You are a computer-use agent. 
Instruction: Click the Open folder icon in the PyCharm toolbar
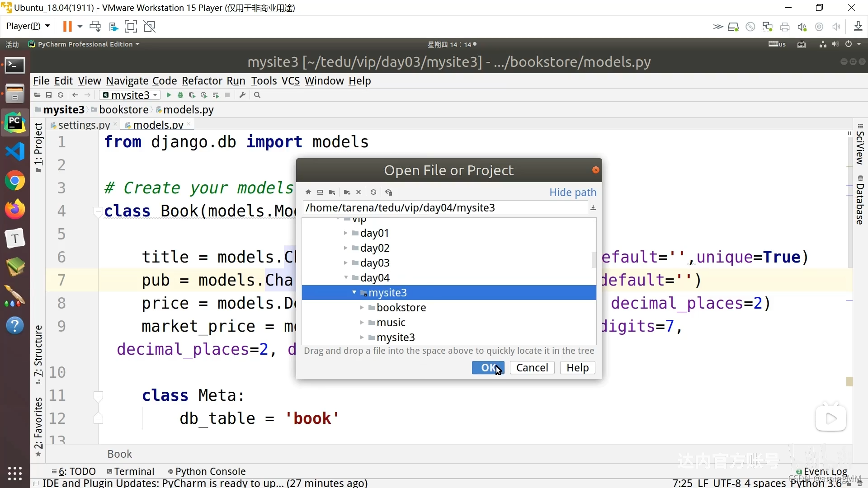coord(37,95)
